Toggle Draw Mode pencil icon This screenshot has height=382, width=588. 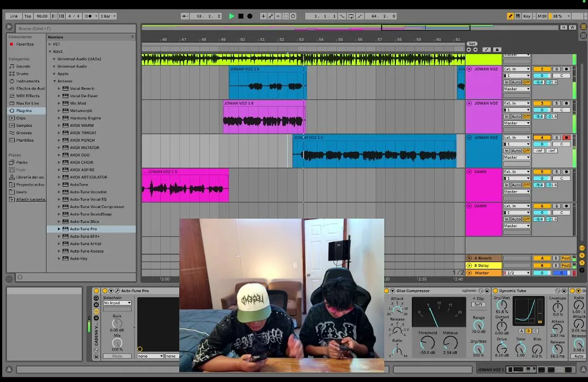(510, 16)
